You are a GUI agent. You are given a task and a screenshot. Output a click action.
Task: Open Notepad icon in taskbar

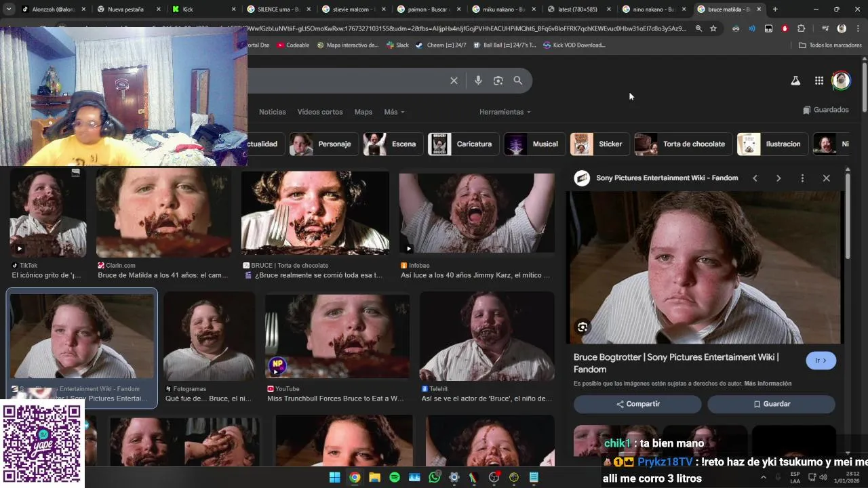534,477
